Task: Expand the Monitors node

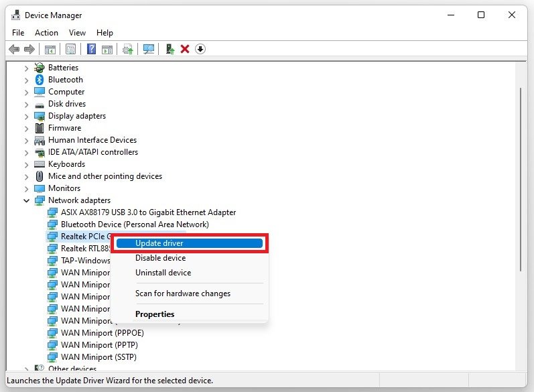Action: [x=26, y=189]
